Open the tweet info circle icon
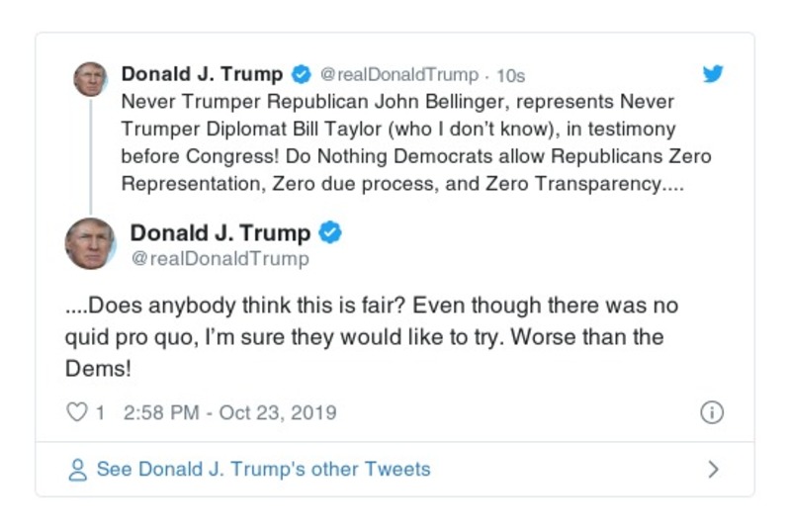790x532 pixels. pyautogui.click(x=711, y=412)
